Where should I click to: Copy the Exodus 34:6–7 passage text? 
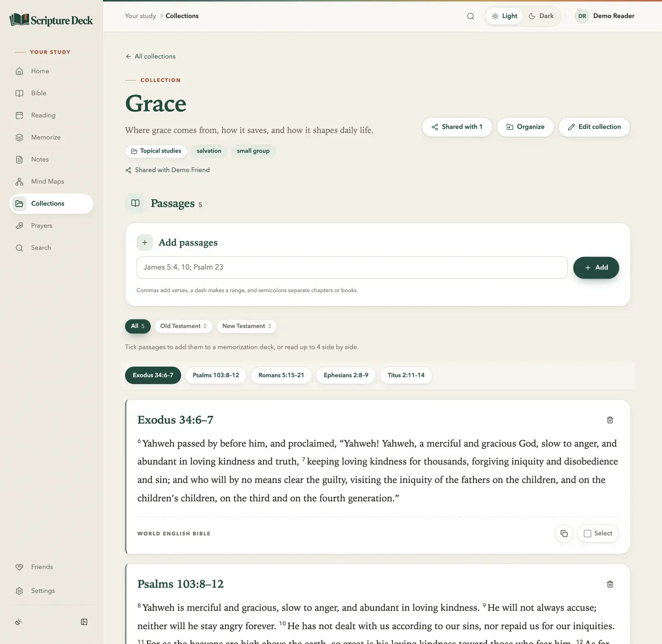tap(564, 533)
